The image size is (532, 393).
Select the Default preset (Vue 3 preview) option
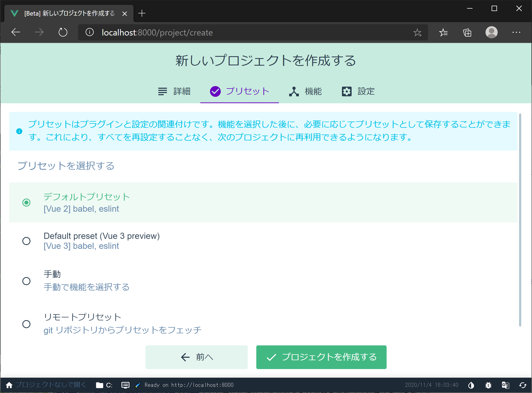tap(26, 241)
